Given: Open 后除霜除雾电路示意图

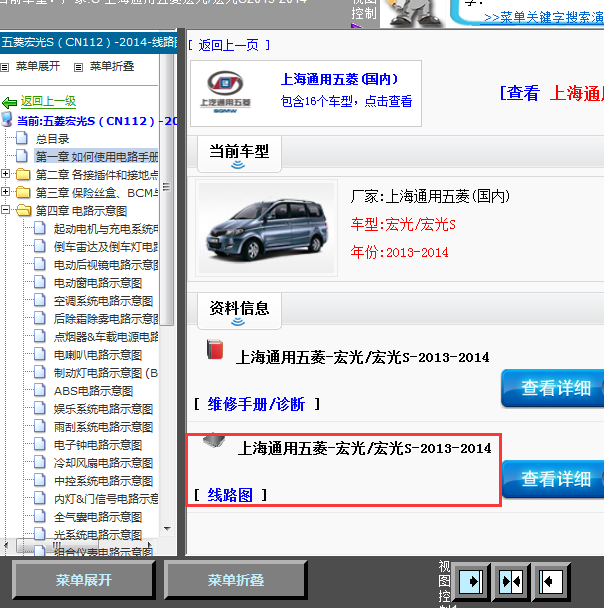Looking at the screenshot, I should pos(106,319).
